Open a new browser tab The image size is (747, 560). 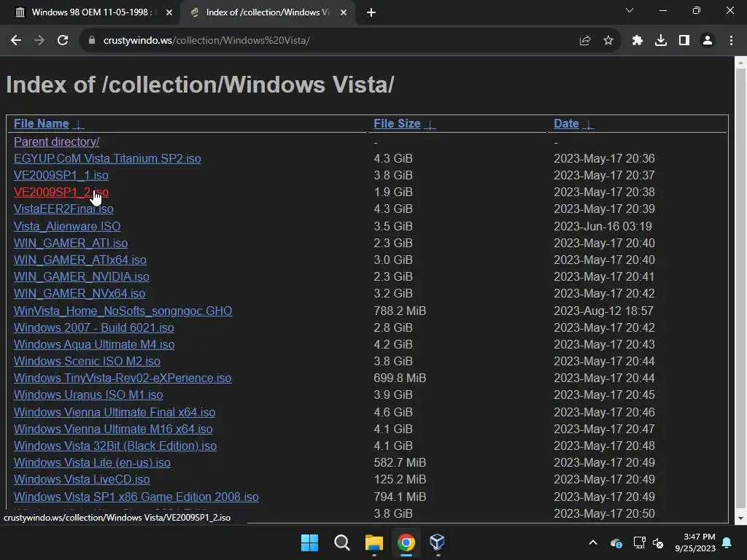pyautogui.click(x=371, y=13)
